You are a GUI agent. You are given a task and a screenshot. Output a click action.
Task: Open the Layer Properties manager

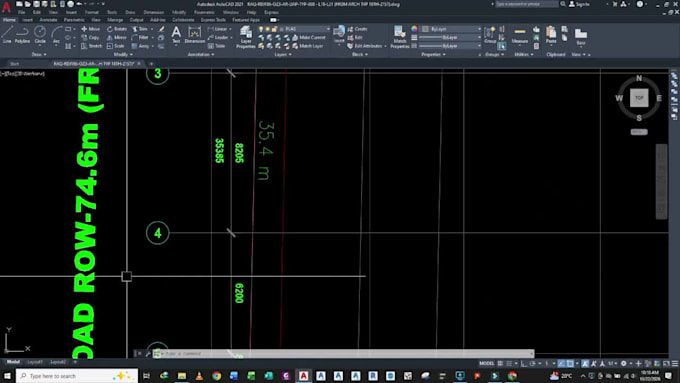click(246, 36)
